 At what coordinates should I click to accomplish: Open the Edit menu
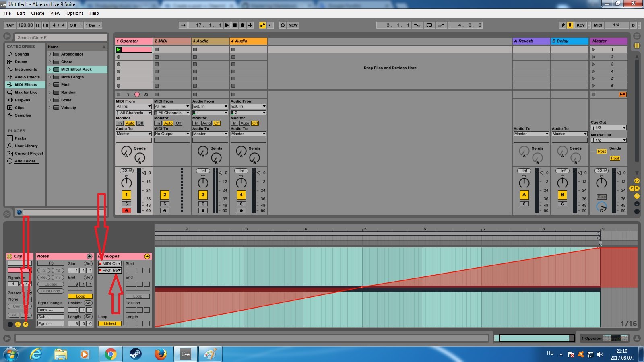(21, 13)
